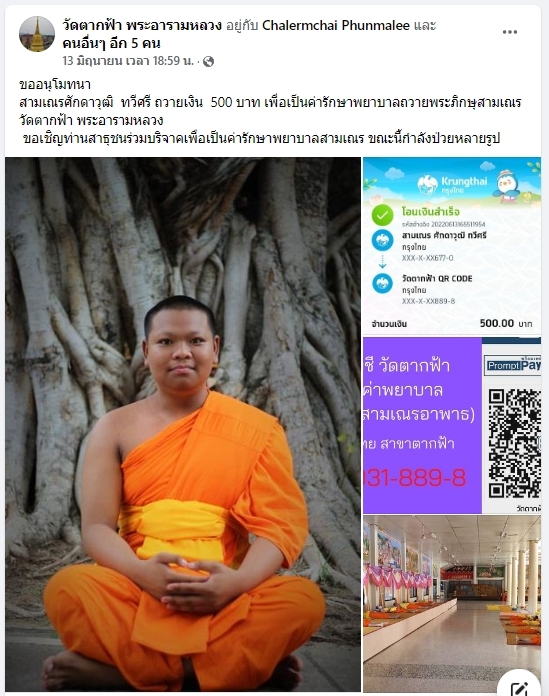Open the Krungthai transfer slip image
This screenshot has height=696, width=549.
pyautogui.click(x=452, y=245)
